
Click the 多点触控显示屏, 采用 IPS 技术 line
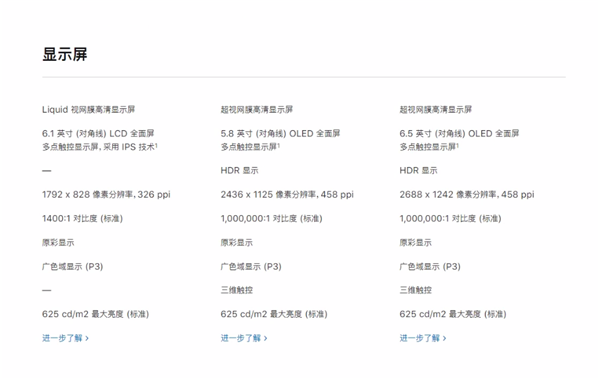(x=100, y=147)
